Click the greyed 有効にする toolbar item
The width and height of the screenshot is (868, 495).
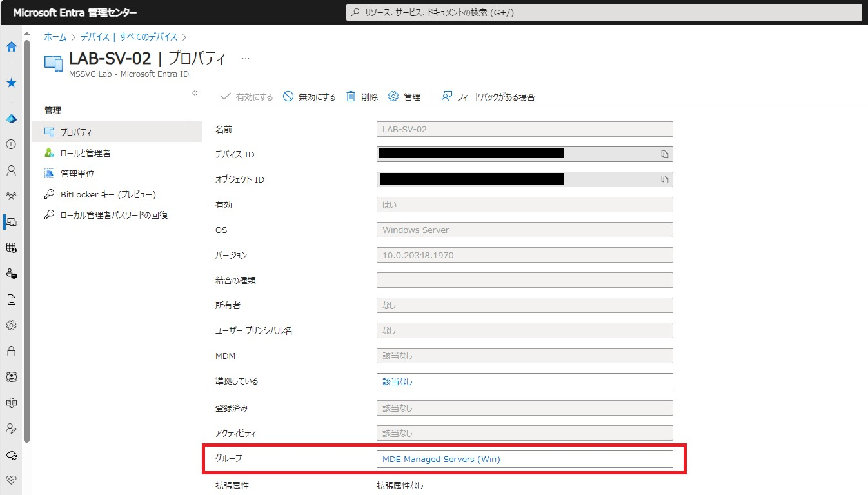pos(246,97)
